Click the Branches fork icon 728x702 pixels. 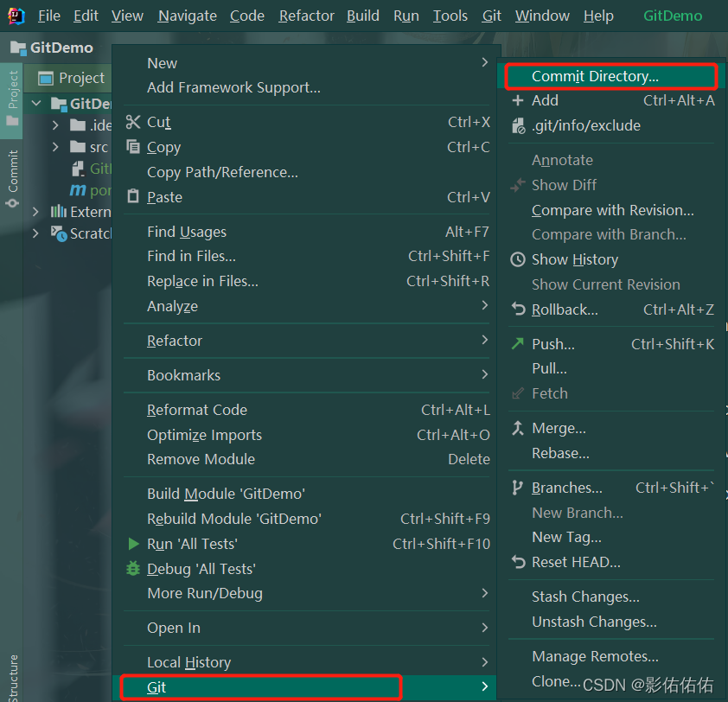[x=517, y=488]
